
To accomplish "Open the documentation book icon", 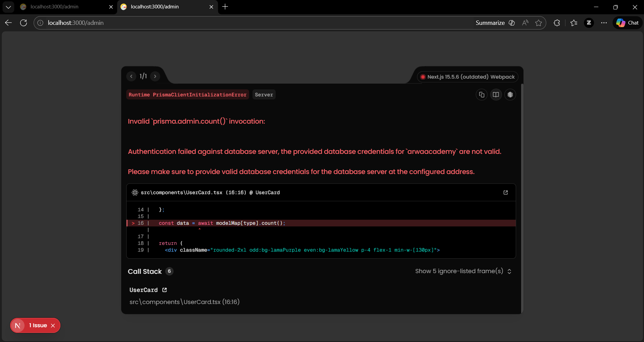I will tap(496, 95).
